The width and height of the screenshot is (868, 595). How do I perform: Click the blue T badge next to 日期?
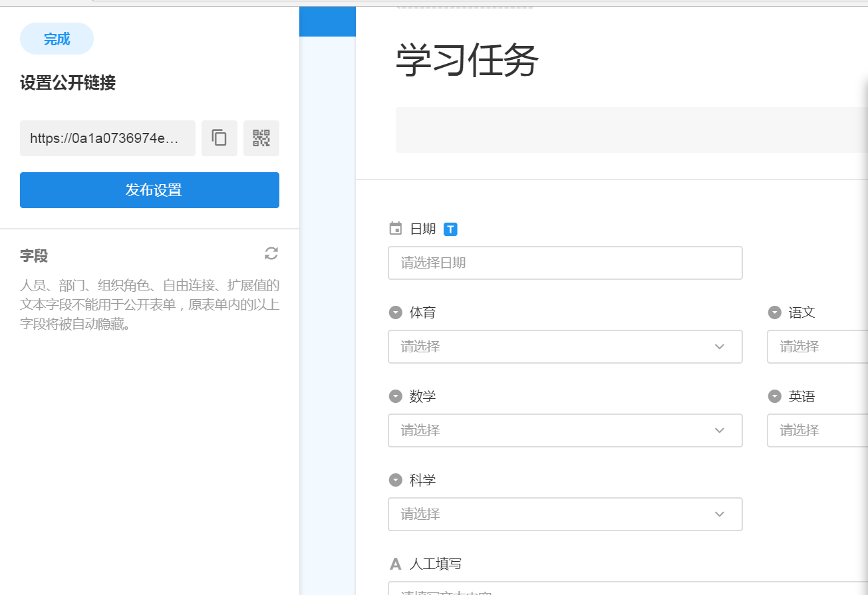pos(450,229)
